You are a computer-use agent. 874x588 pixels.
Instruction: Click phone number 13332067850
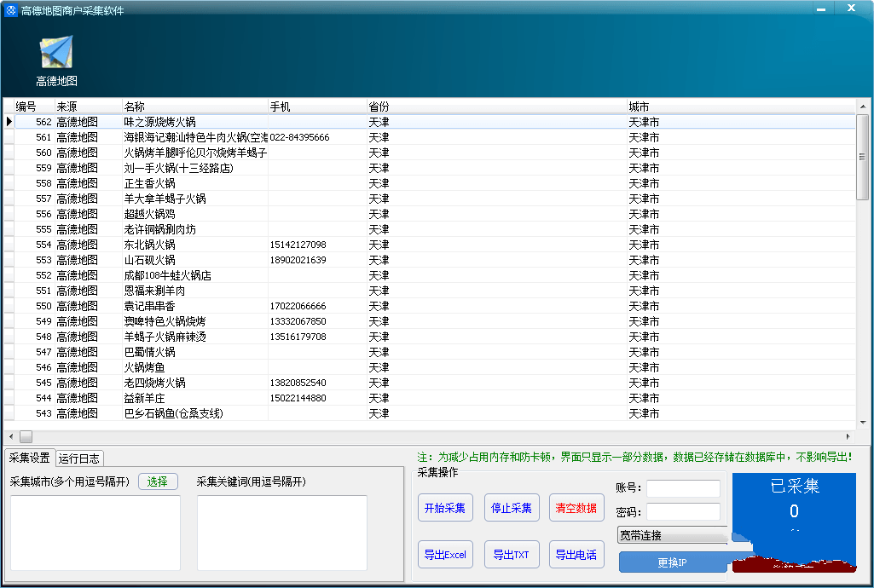coord(298,321)
